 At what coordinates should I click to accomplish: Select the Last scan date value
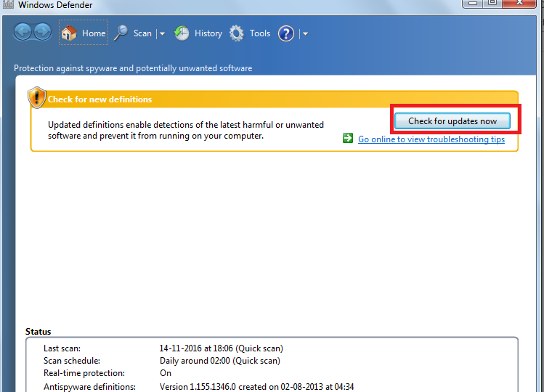click(x=221, y=348)
